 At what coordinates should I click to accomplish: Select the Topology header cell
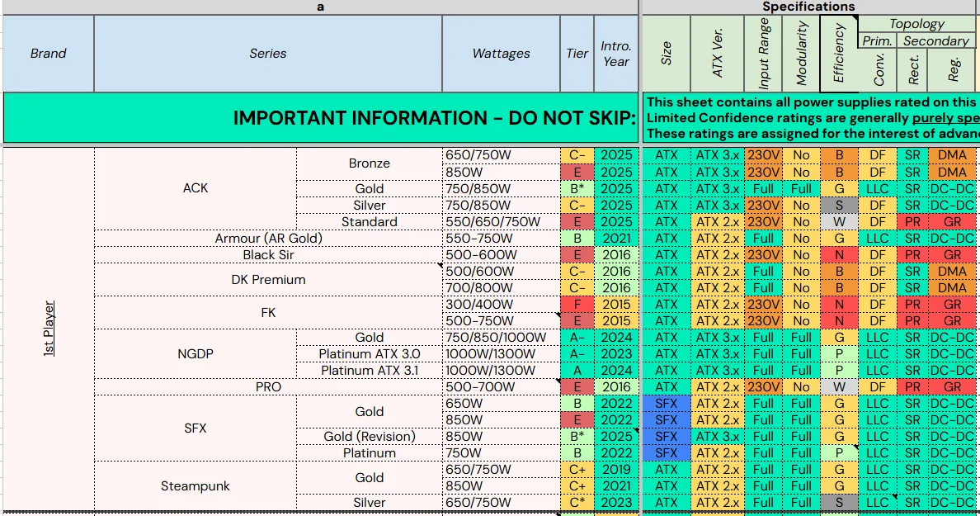pos(916,24)
